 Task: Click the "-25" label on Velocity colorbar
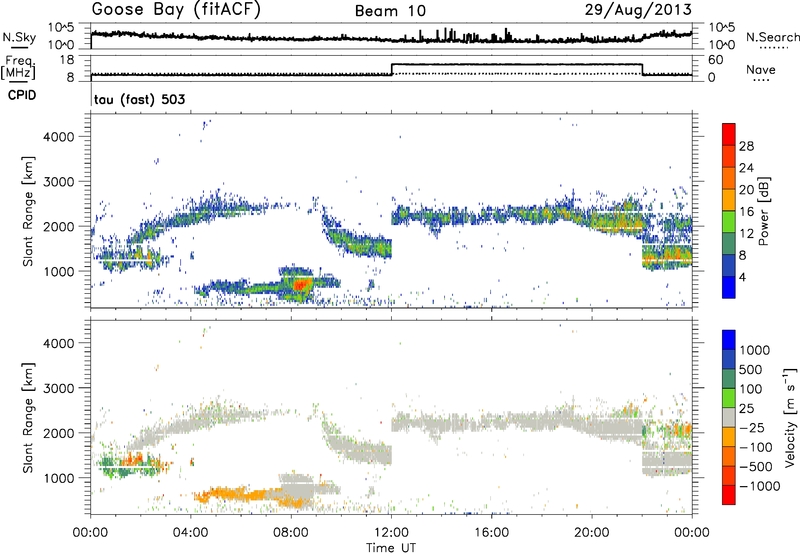coord(752,427)
